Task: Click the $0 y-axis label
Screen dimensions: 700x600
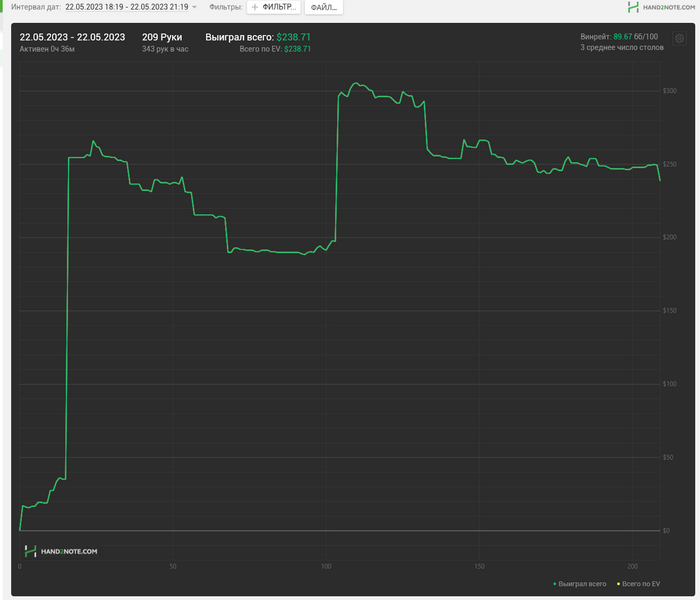Action: coord(666,531)
